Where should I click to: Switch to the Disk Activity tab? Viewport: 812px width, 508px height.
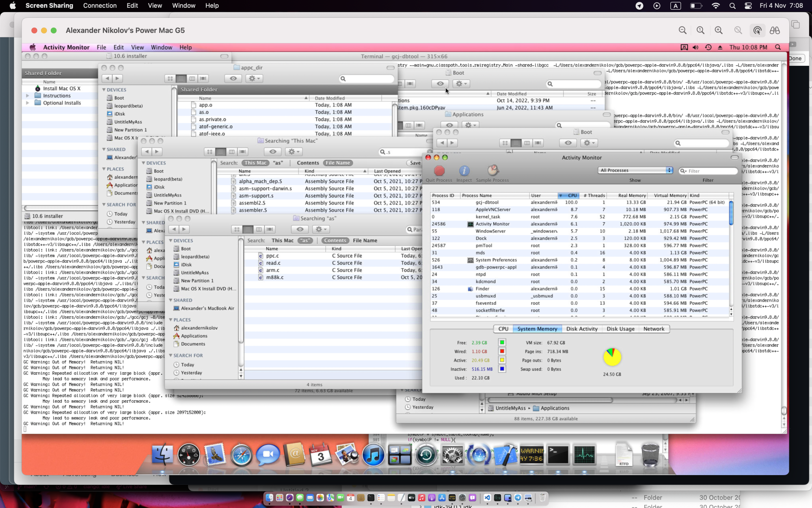click(581, 329)
